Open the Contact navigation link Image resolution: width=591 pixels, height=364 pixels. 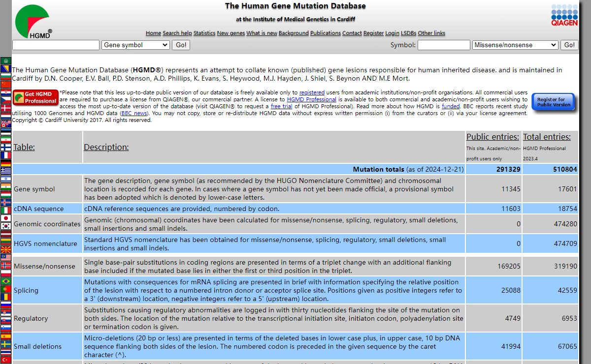[352, 33]
